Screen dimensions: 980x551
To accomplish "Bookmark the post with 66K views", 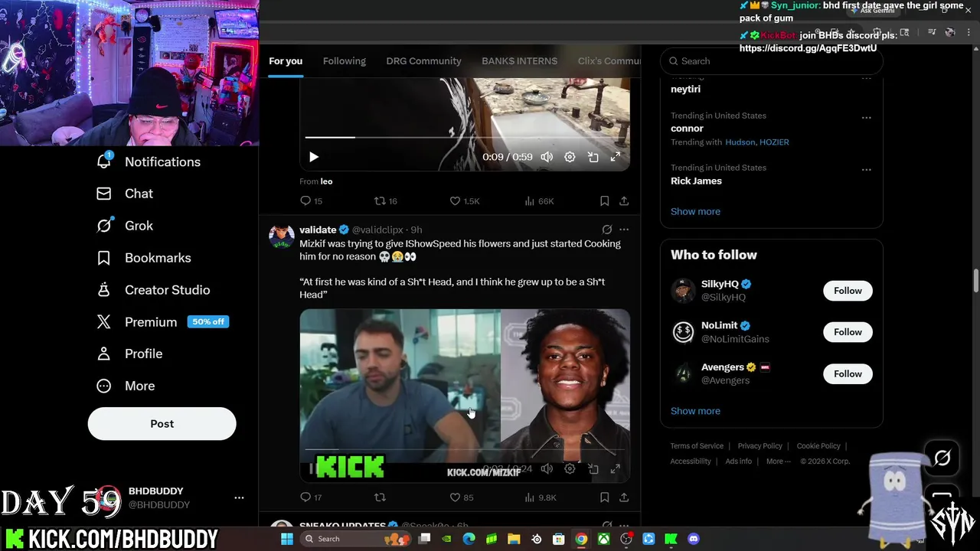I will point(604,201).
